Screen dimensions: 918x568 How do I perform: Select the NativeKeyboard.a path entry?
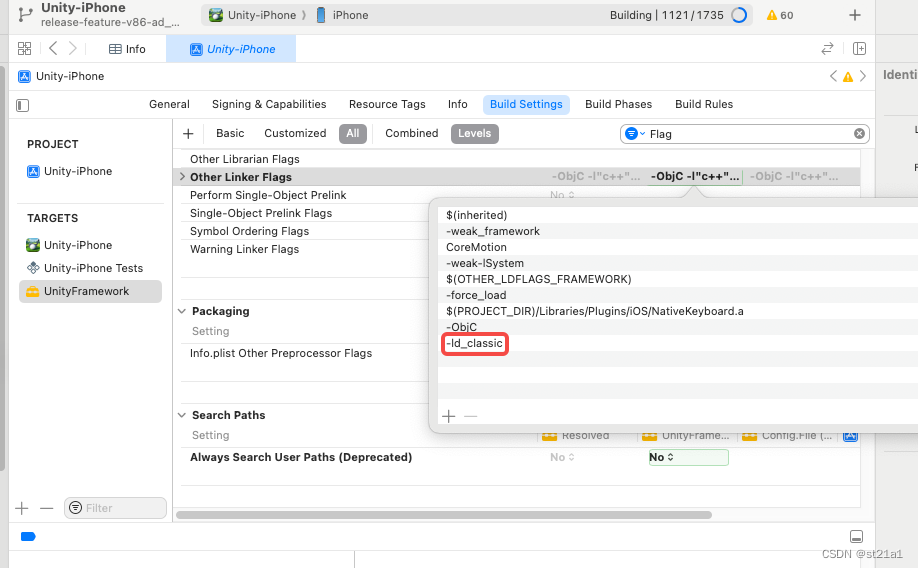click(595, 311)
